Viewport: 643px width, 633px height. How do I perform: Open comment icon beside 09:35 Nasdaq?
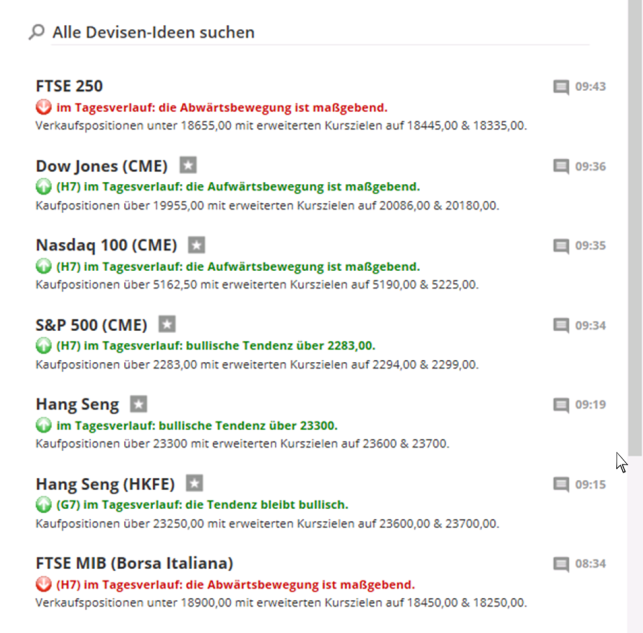pos(561,246)
